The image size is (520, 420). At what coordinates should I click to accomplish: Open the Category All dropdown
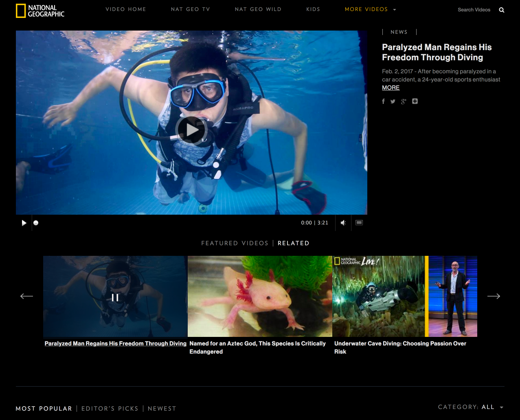[x=471, y=407]
